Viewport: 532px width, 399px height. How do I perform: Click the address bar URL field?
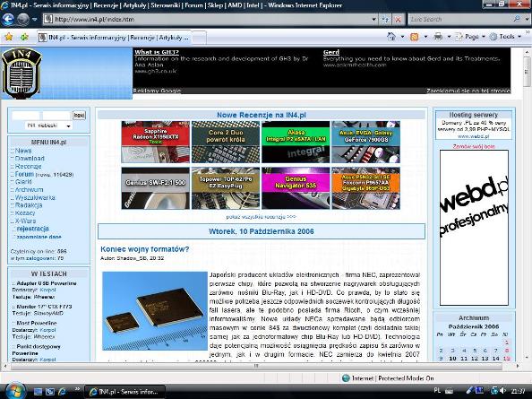pyautogui.click(x=206, y=20)
